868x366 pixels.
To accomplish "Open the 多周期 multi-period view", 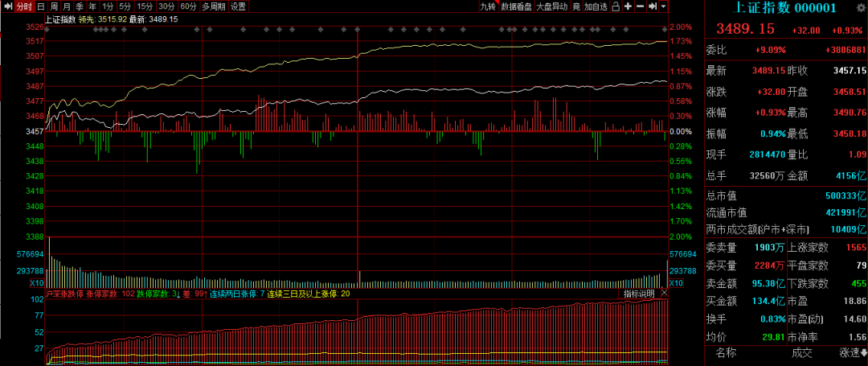I will [213, 6].
